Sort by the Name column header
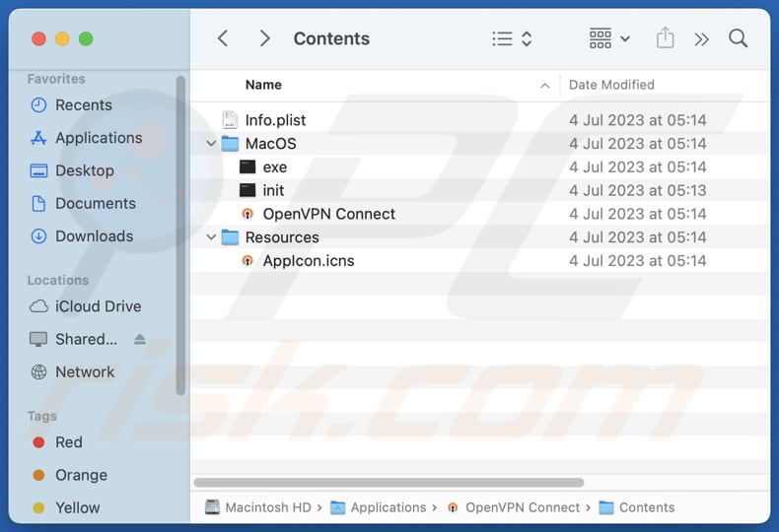 point(263,85)
